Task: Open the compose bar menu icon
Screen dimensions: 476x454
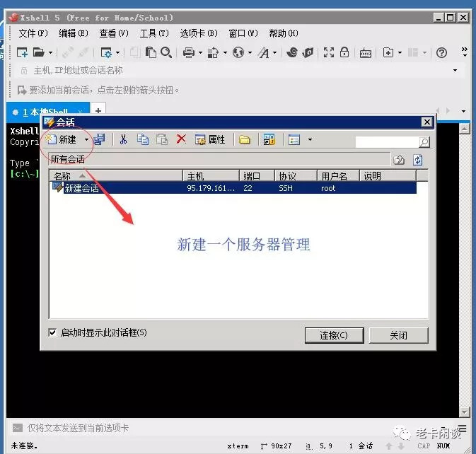Action: [x=462, y=429]
